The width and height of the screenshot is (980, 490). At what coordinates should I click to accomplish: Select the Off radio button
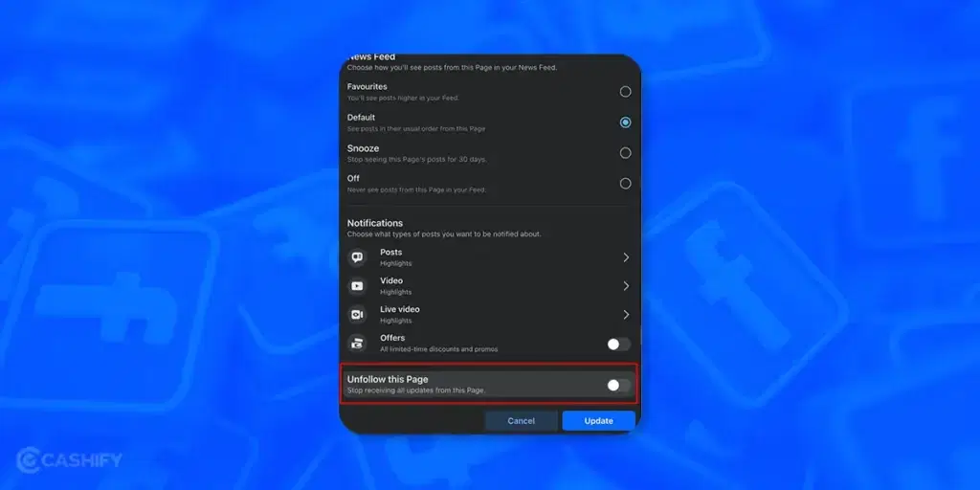[x=625, y=183]
